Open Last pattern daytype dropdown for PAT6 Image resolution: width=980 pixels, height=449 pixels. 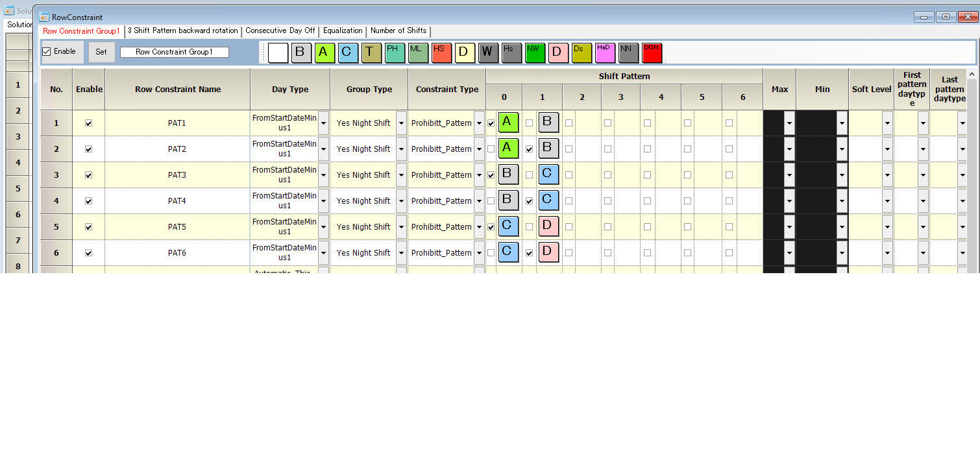[962, 252]
